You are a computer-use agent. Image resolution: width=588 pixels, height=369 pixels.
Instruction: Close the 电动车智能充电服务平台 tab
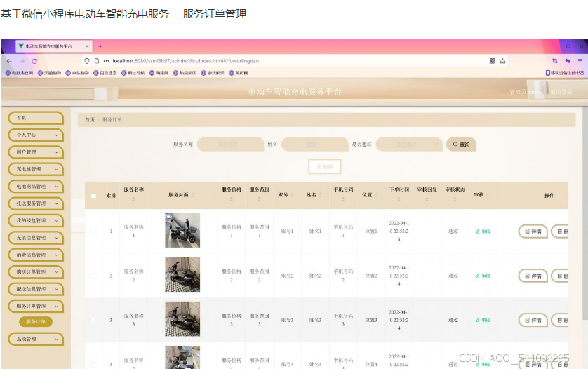tap(87, 46)
